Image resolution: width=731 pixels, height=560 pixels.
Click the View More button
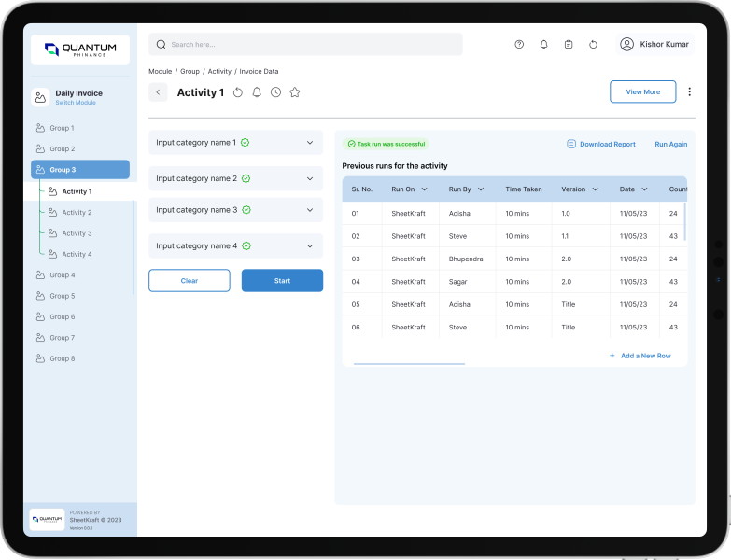click(642, 91)
